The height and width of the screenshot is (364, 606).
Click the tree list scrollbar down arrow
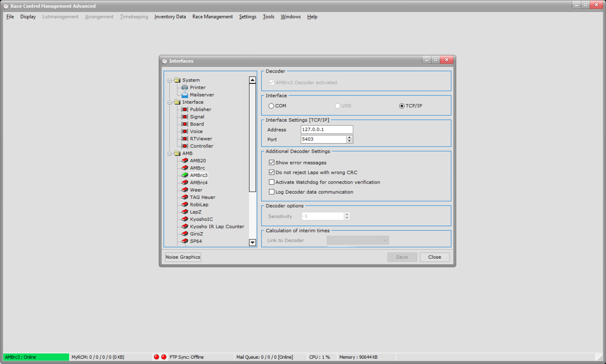[253, 242]
